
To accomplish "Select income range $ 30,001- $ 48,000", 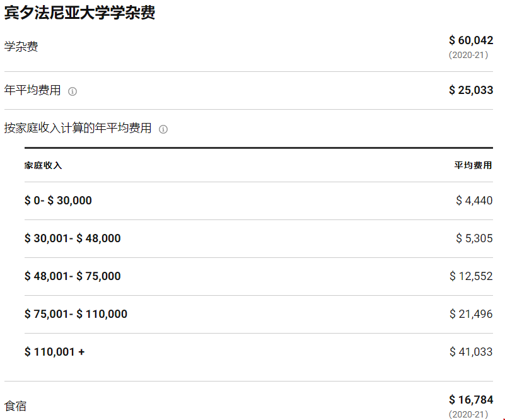I will click(x=73, y=238).
